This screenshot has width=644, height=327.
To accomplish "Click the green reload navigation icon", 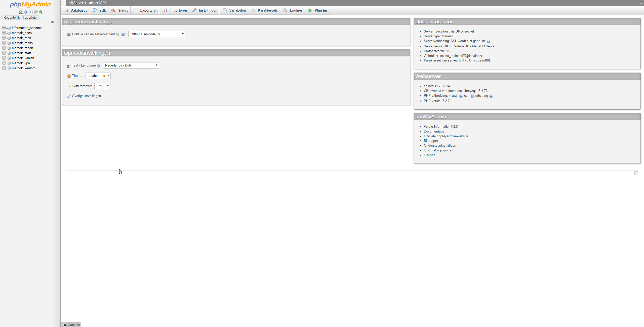I will click(x=41, y=12).
